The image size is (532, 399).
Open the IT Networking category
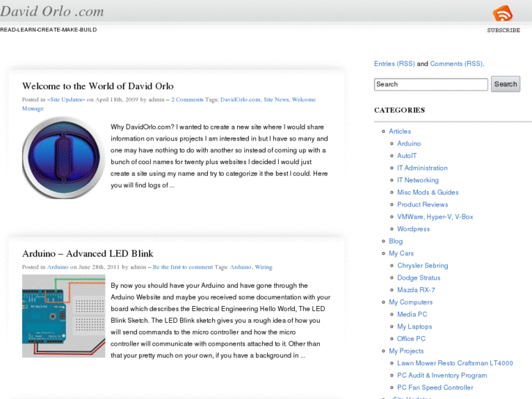[x=418, y=180]
